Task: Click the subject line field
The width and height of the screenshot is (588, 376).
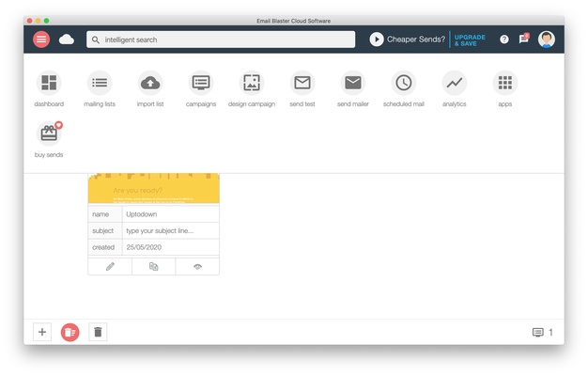Action: click(171, 231)
